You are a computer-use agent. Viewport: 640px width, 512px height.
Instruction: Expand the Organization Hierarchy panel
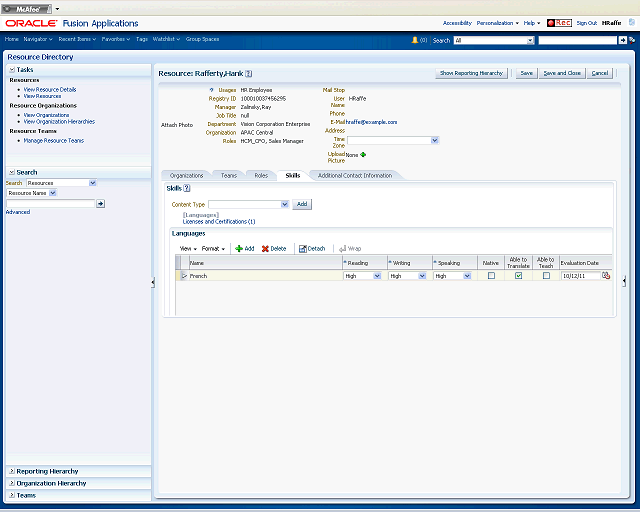tap(12, 483)
